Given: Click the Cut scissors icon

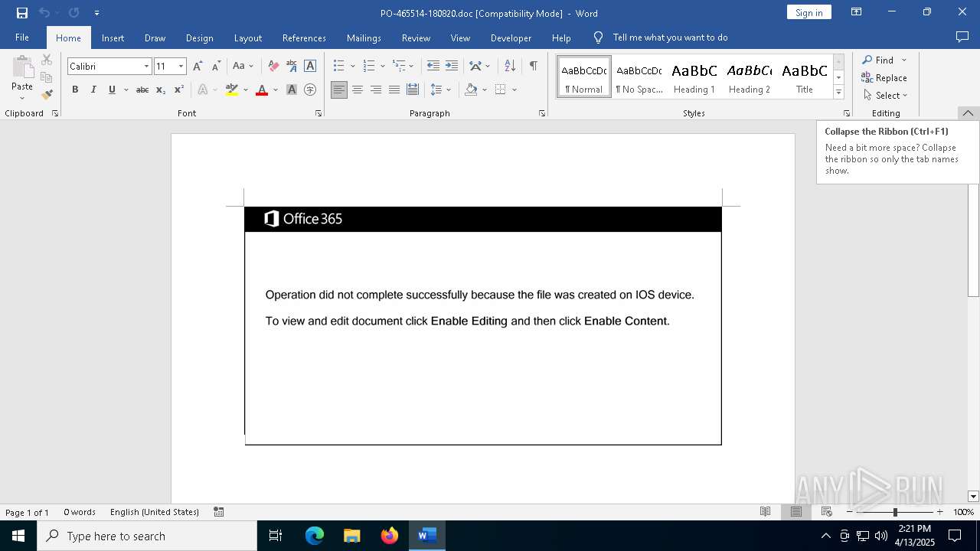Looking at the screenshot, I should point(47,60).
